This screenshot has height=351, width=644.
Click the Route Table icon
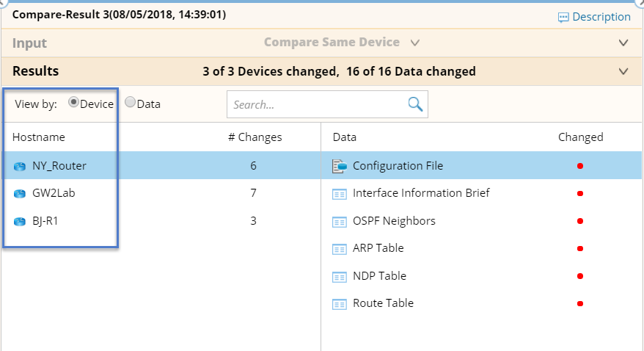coord(339,303)
